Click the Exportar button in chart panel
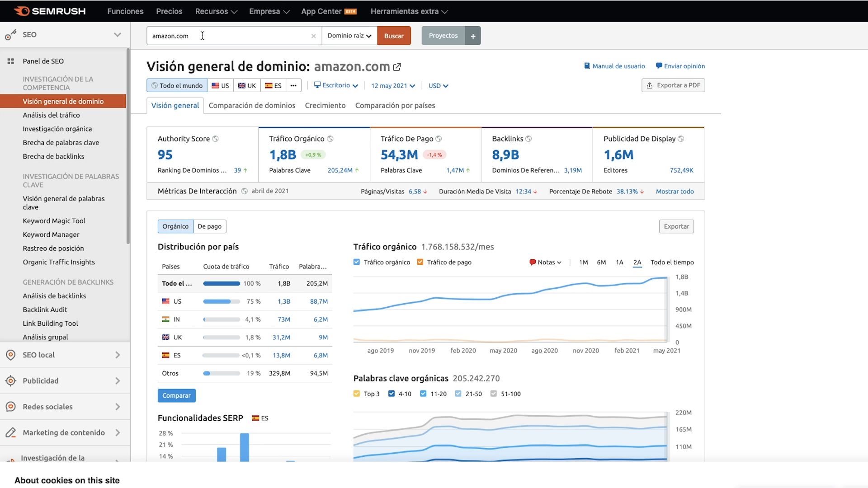Viewport: 868px width, 488px height. 676,226
